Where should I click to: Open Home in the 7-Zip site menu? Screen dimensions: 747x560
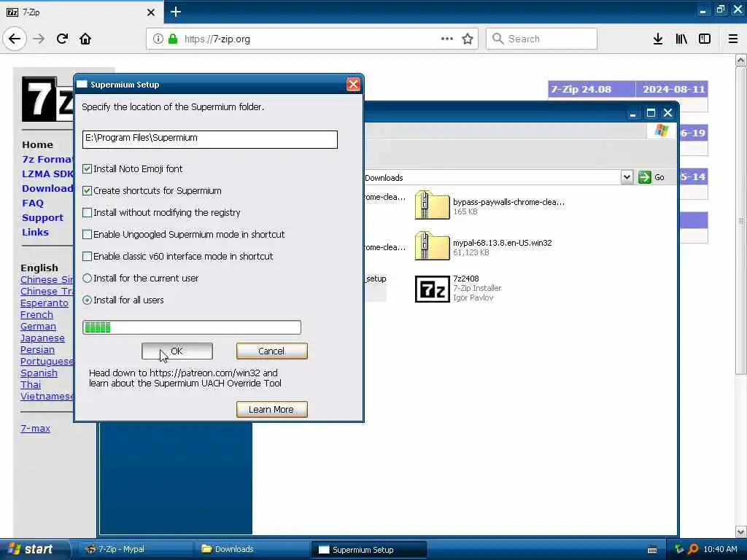coord(37,145)
